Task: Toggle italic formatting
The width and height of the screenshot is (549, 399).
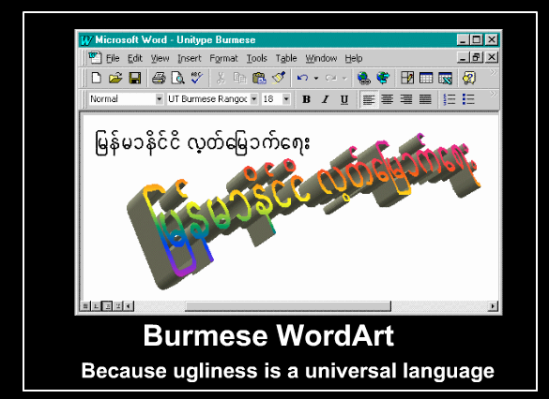Action: pyautogui.click(x=325, y=99)
